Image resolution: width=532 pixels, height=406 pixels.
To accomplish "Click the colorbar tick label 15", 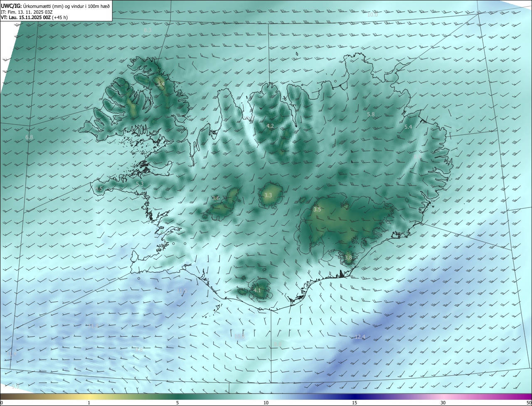I will (355, 403).
